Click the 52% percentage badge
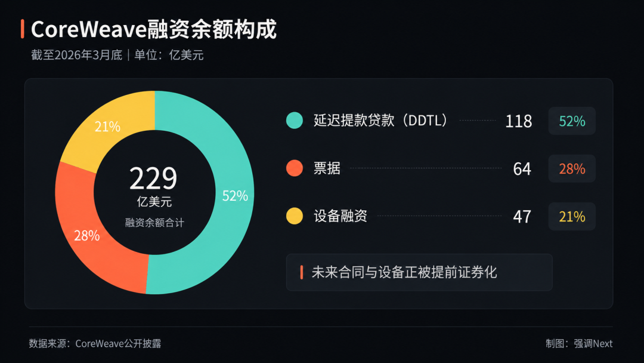644x363 pixels. click(572, 121)
